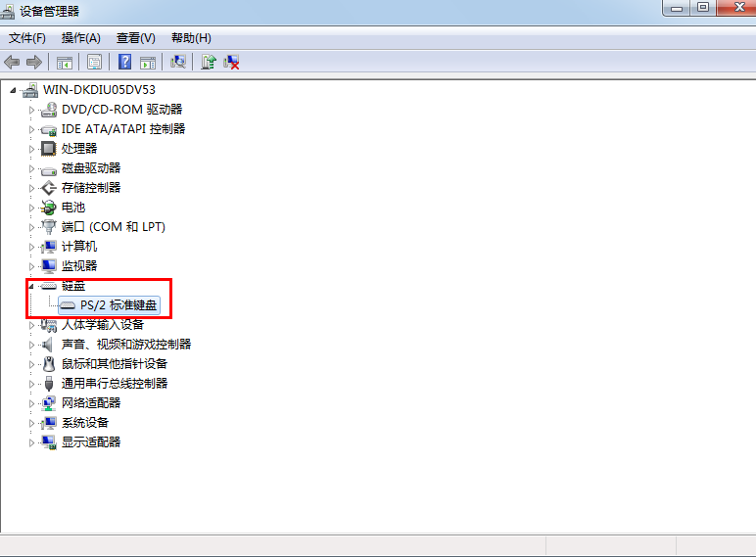Select the USB icon for 通用串行总线控制器
Image resolution: width=756 pixels, height=557 pixels.
49,384
